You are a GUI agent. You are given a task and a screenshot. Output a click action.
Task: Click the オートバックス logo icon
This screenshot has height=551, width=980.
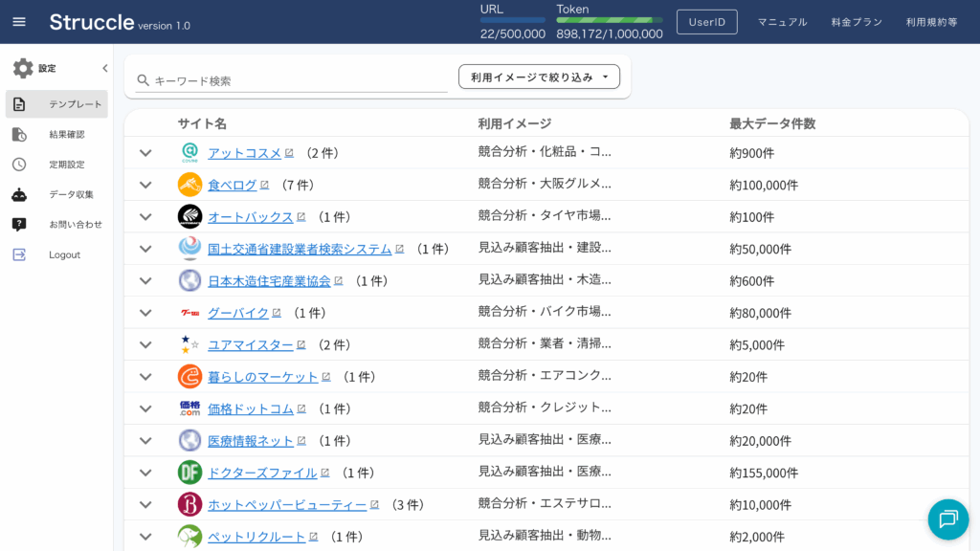click(x=189, y=217)
